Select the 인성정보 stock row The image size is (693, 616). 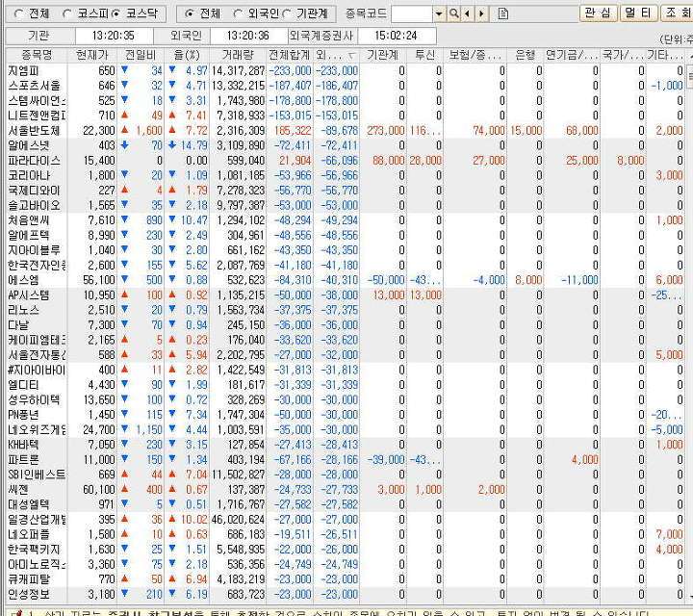[345, 595]
